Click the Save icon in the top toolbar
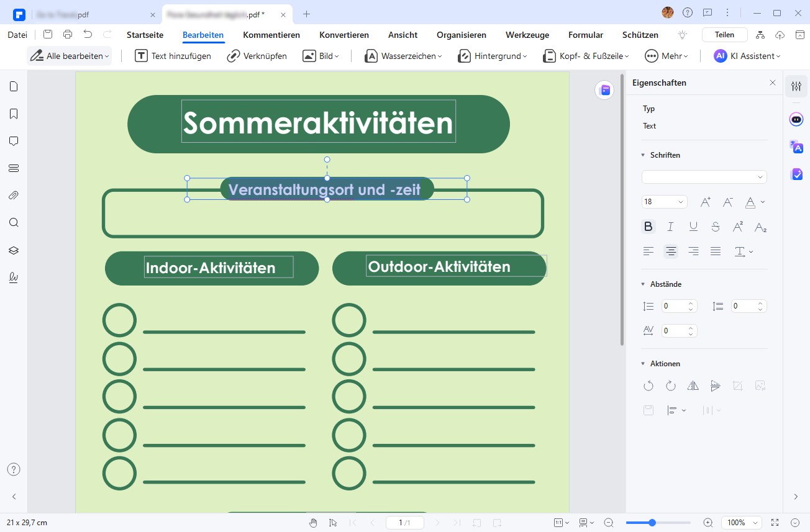Viewport: 810px width, 532px height. (48, 35)
